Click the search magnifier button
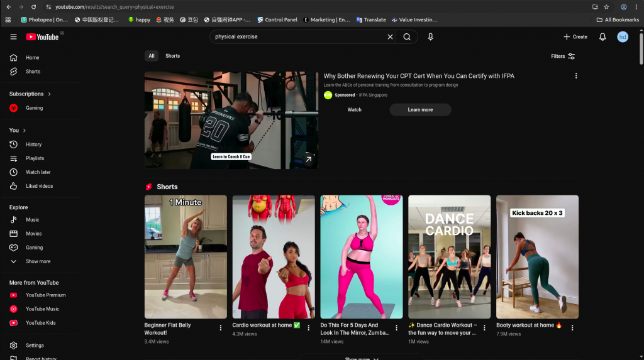This screenshot has width=644, height=360. click(x=407, y=37)
